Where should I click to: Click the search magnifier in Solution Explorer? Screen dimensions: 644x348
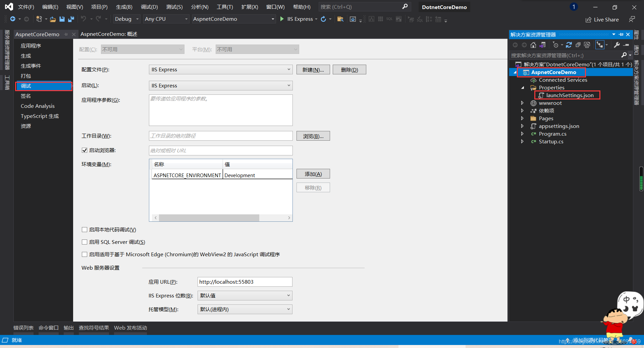click(624, 55)
